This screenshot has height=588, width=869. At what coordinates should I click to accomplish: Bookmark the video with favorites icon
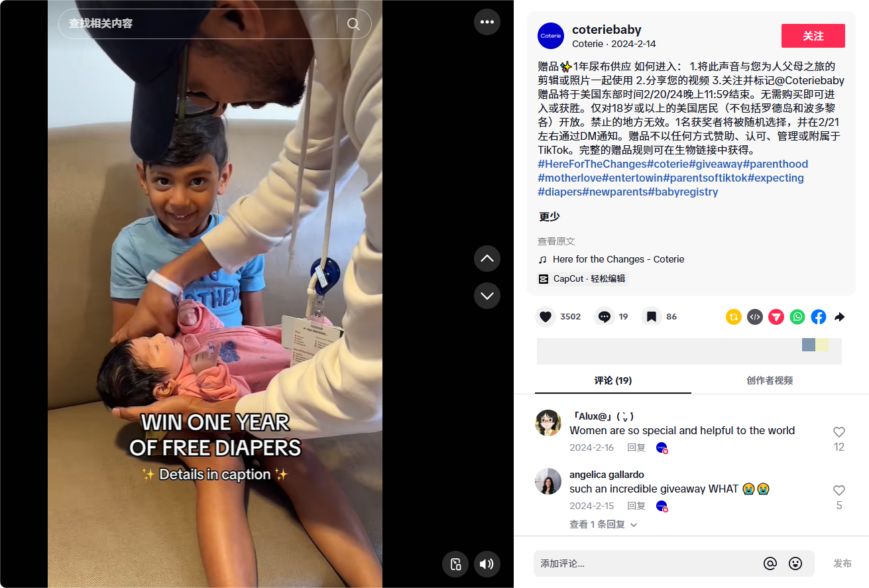tap(652, 317)
